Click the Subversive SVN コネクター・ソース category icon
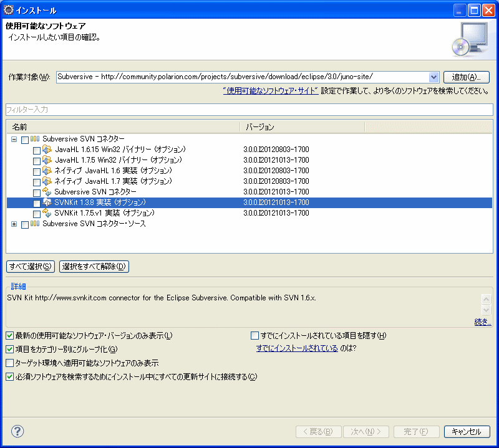The width and height of the screenshot is (499, 448). pyautogui.click(x=35, y=224)
